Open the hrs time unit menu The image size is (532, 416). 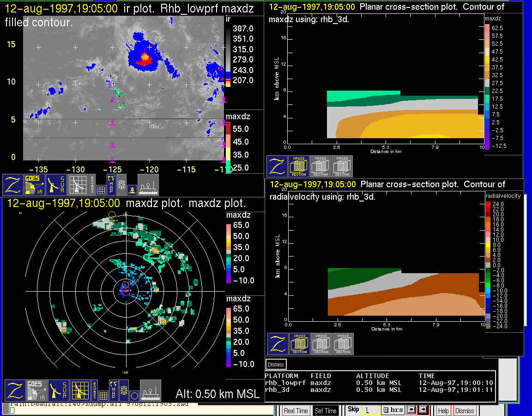[x=393, y=410]
